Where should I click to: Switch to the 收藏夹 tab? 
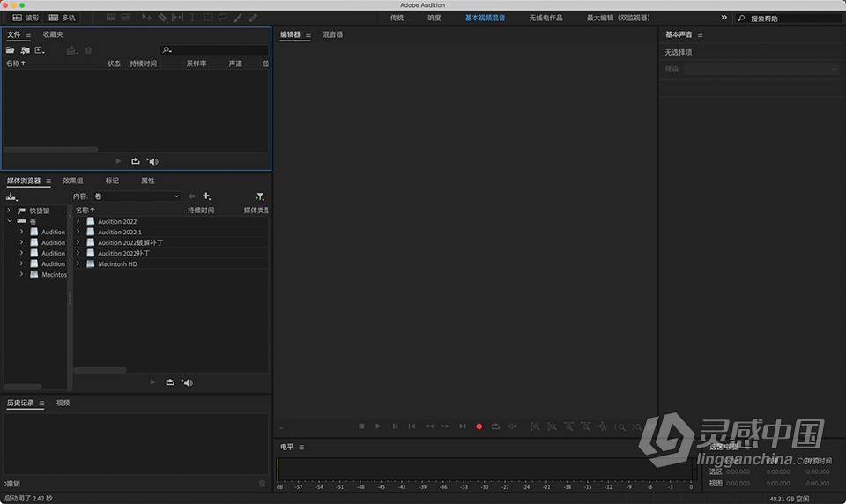[x=53, y=34]
